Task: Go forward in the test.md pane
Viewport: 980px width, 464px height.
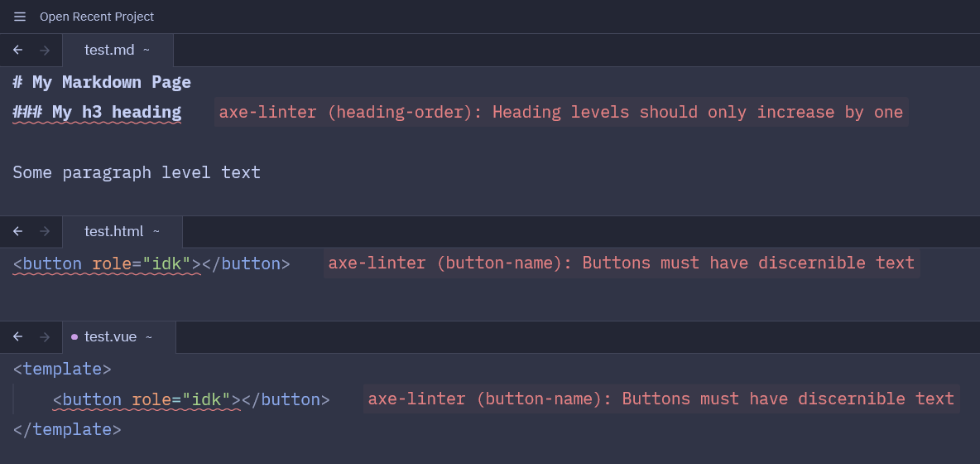Action: [45, 51]
